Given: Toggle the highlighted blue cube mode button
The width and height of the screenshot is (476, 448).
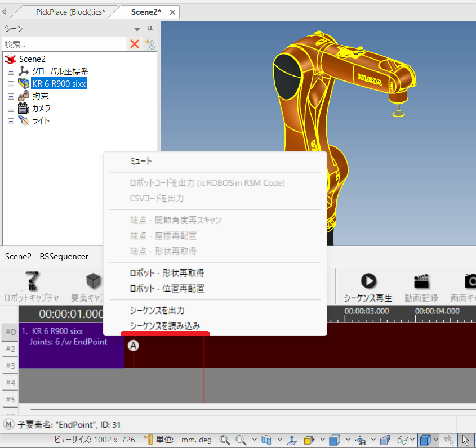Looking at the screenshot, I should (x=425, y=440).
